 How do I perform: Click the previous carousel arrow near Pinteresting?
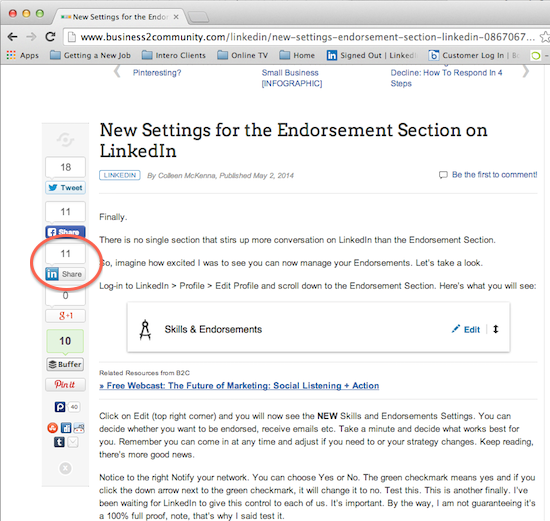pyautogui.click(x=117, y=72)
